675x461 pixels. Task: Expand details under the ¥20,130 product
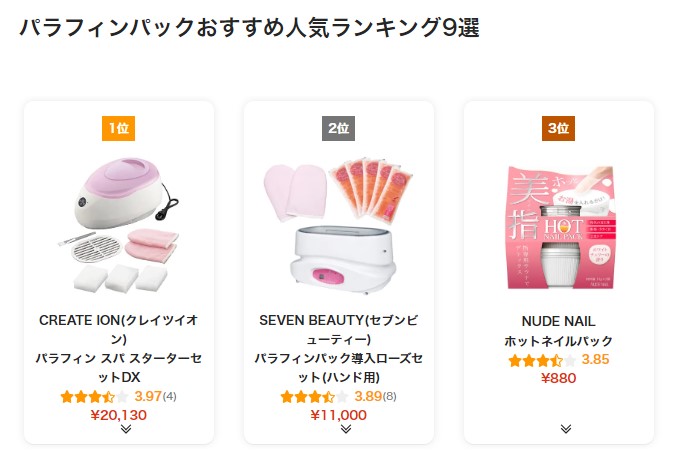tap(126, 429)
